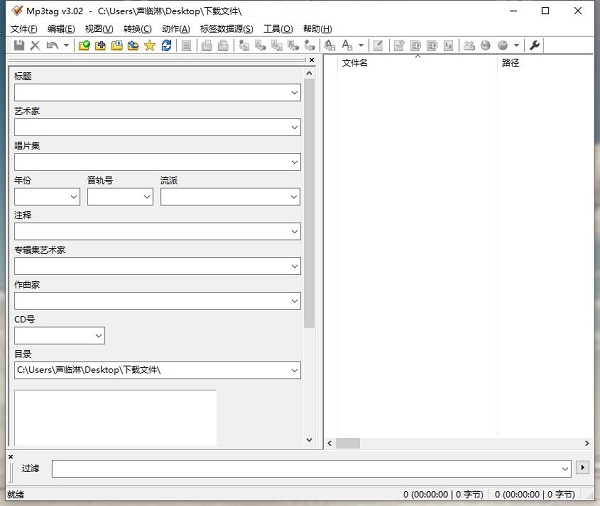The image size is (600, 506).
Task: Expand the 年份 dropdown
Action: click(x=74, y=197)
